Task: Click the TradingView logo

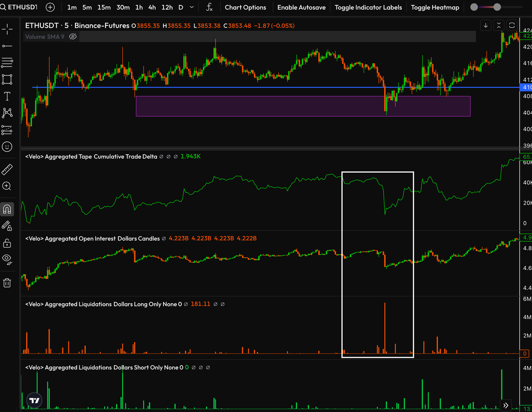Action: click(x=34, y=400)
